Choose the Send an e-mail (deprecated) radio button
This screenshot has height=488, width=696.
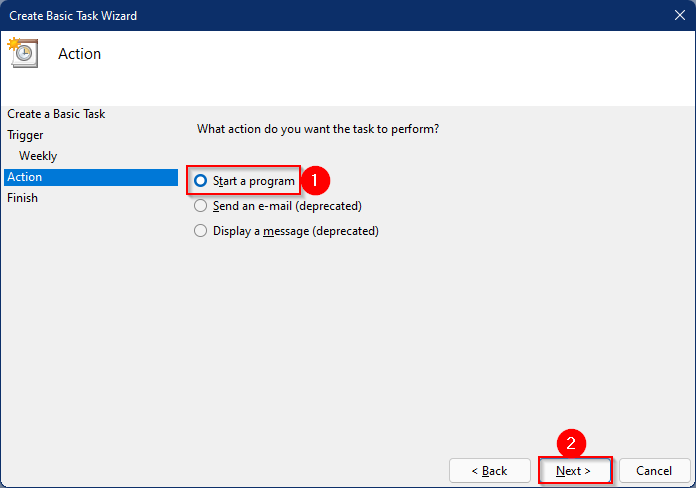click(x=201, y=206)
